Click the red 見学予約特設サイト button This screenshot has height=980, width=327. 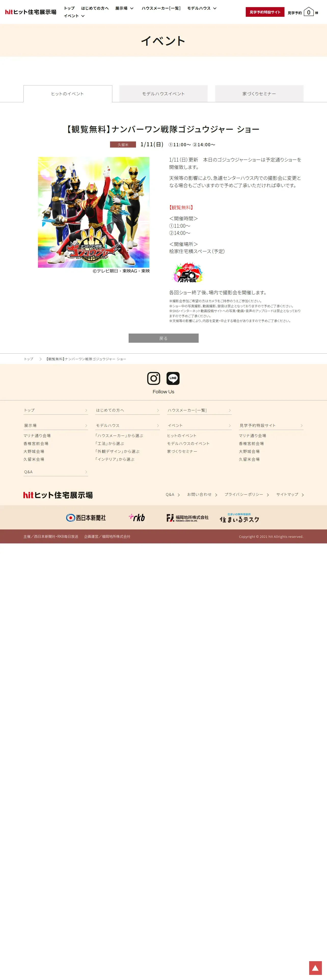265,12
